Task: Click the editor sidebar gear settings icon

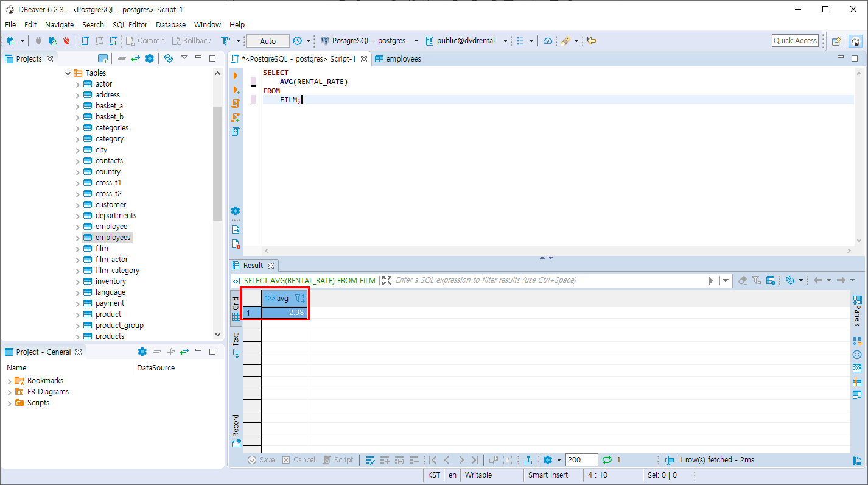Action: coord(236,211)
